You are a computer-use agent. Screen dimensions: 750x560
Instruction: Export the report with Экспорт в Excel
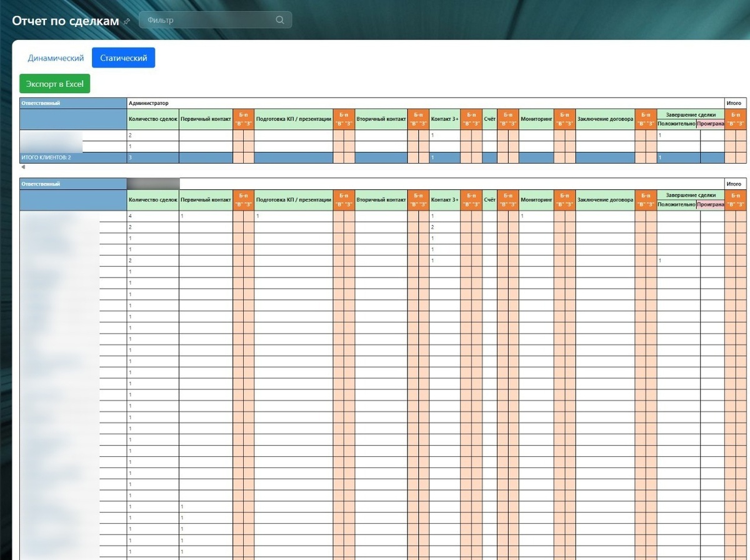click(55, 83)
